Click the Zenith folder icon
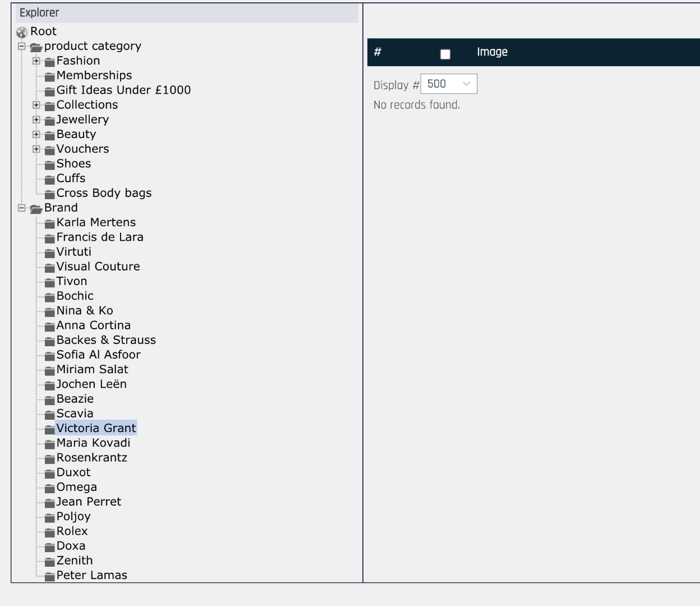The image size is (700, 606). pyautogui.click(x=50, y=561)
